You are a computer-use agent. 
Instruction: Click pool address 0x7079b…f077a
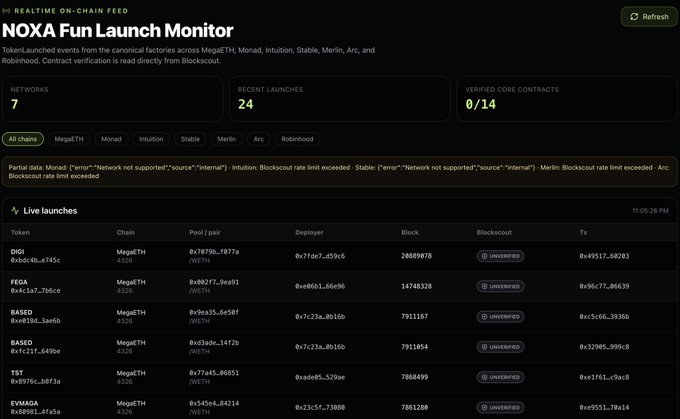214,252
